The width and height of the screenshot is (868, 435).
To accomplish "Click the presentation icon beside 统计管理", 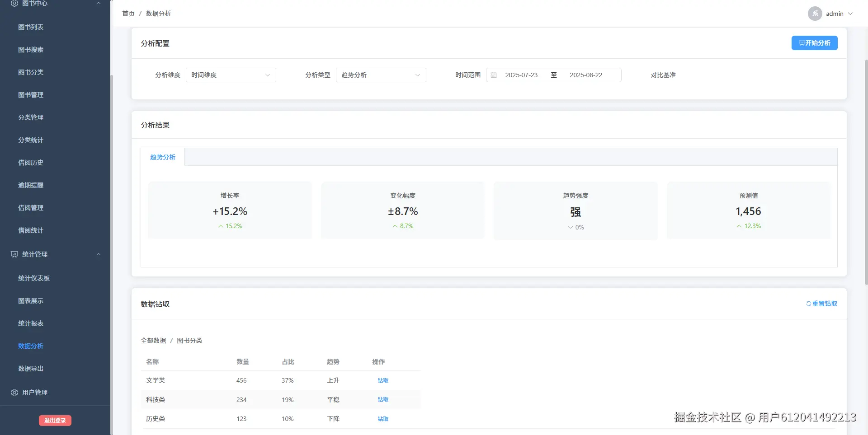I will tap(14, 254).
